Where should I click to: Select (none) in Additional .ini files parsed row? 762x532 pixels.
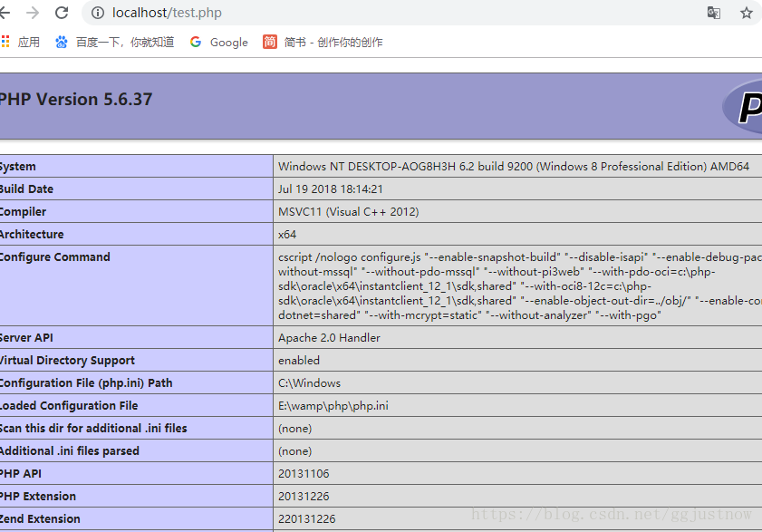pos(295,451)
